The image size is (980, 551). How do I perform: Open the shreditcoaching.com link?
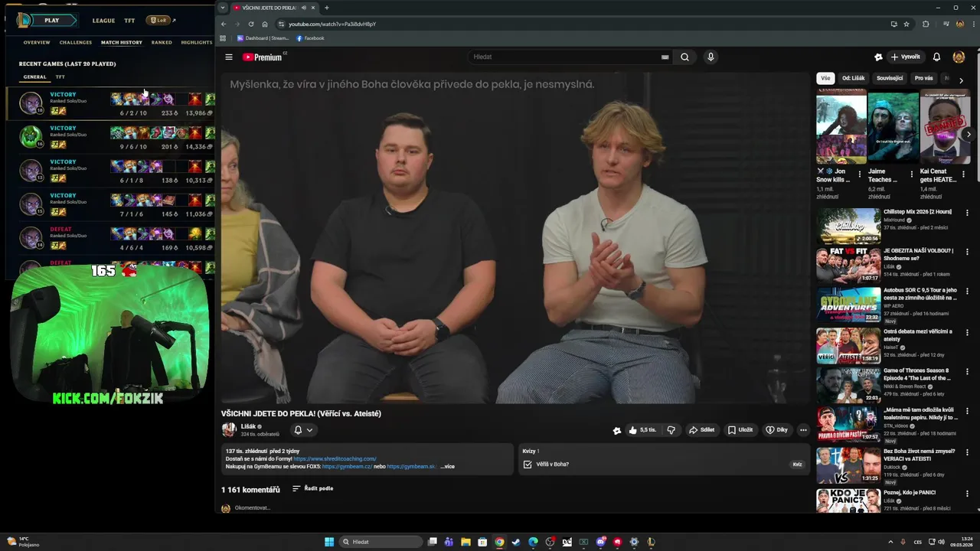click(335, 458)
